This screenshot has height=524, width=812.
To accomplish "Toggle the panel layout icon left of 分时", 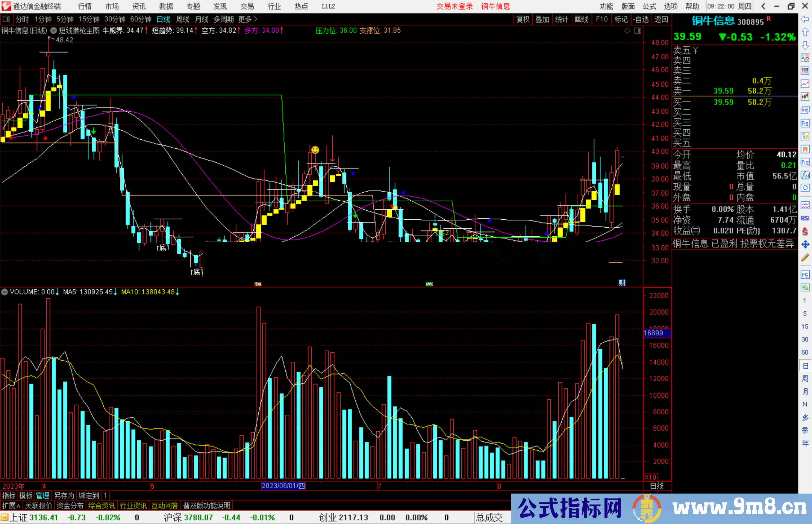I will coord(6,19).
